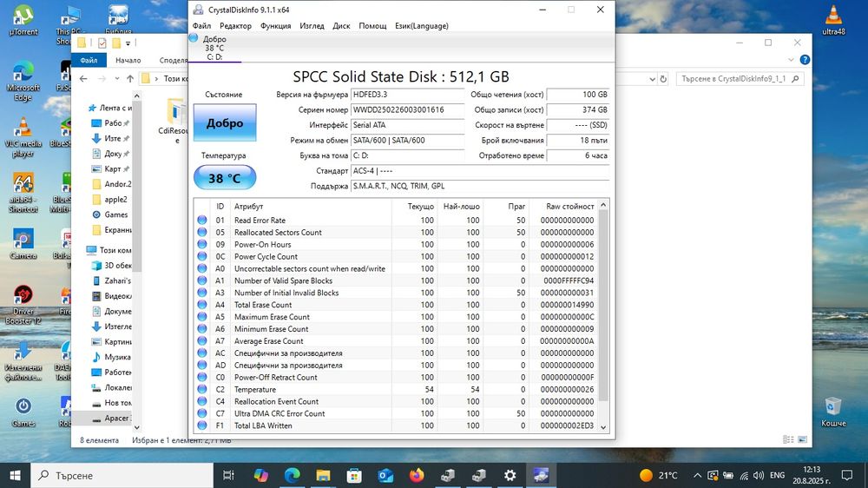
Task: Click the Windows Start button
Action: 15,475
